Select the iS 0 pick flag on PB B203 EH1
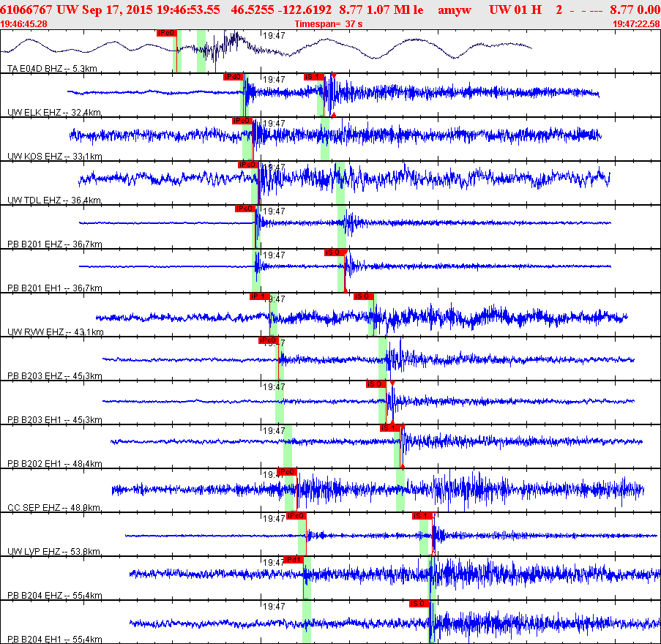This screenshot has width=661, height=644. tap(376, 384)
